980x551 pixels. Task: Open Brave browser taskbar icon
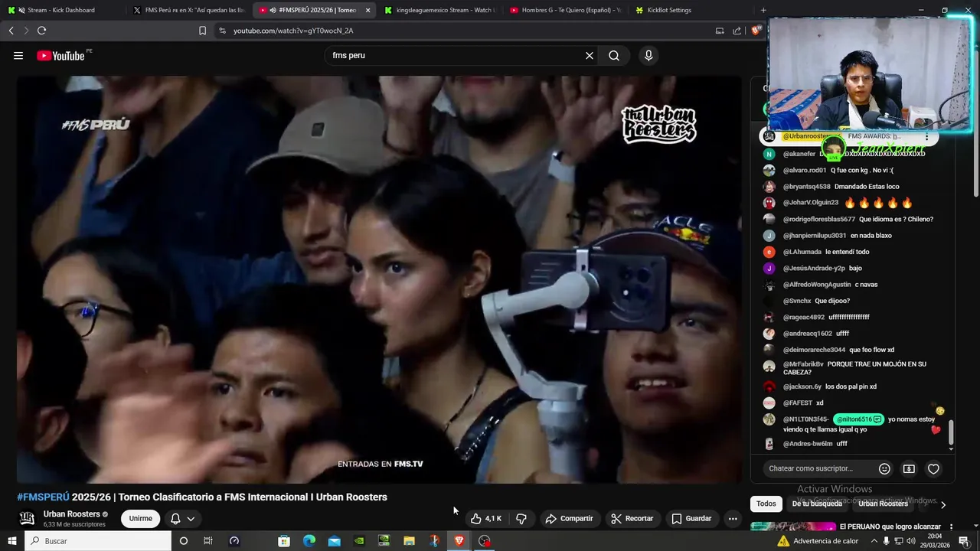[459, 541]
